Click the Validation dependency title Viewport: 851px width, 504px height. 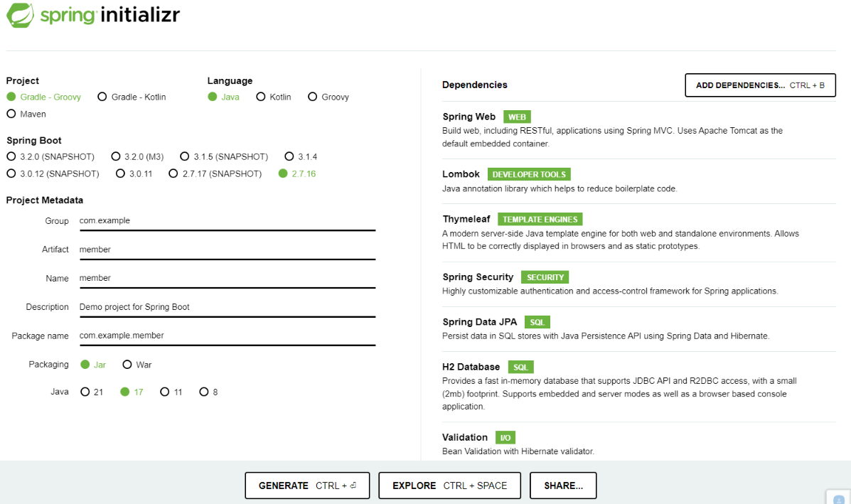click(x=464, y=437)
